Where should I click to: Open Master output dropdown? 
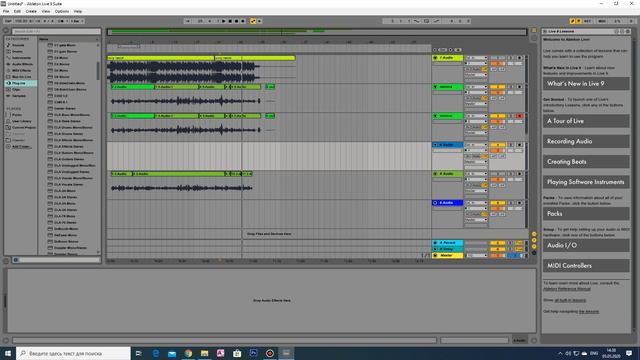tap(476, 256)
